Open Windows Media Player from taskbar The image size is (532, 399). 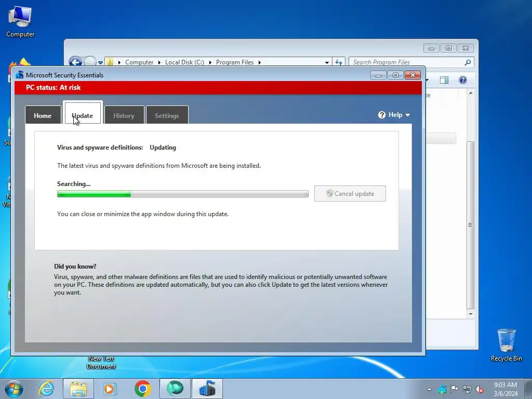110,389
